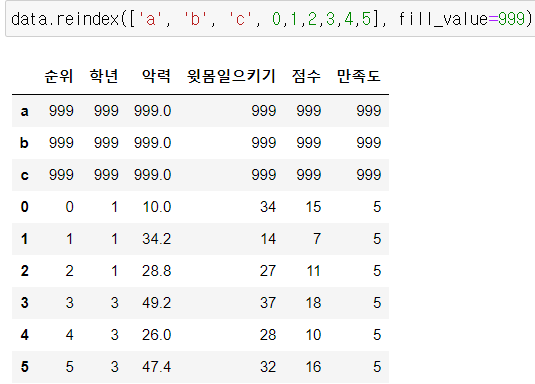
Task: Click the 악력 value 49.2
Action: tap(157, 303)
